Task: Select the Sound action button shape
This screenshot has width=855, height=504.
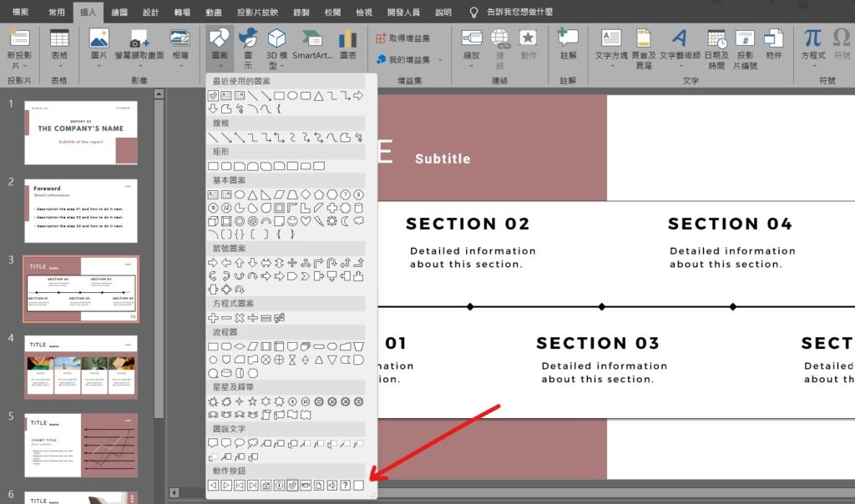Action: 332,486
